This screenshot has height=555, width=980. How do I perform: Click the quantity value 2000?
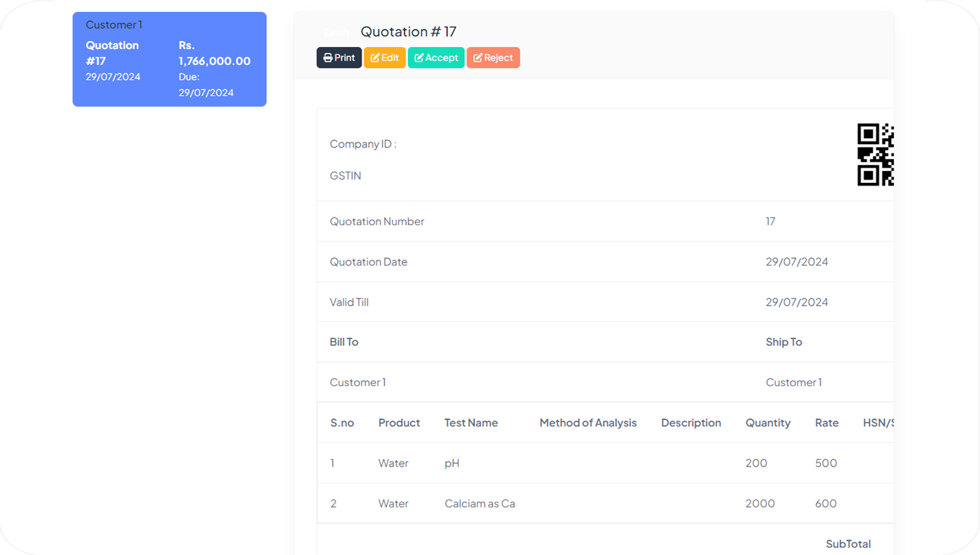760,503
